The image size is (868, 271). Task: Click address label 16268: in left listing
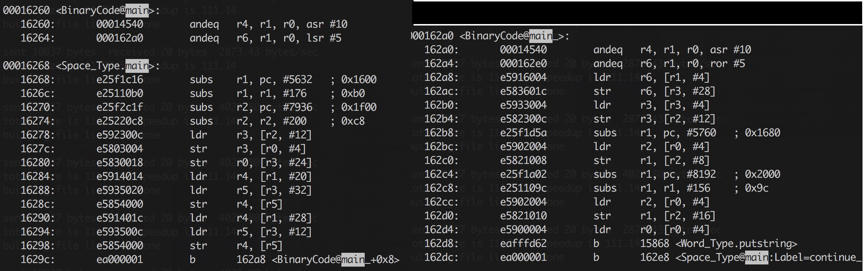(38, 79)
